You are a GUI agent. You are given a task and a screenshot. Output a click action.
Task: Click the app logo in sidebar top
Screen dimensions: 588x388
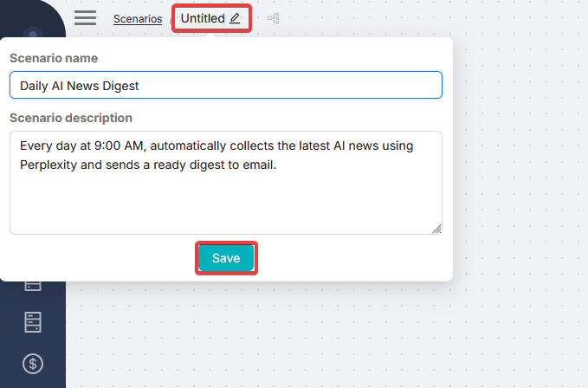[x=33, y=33]
